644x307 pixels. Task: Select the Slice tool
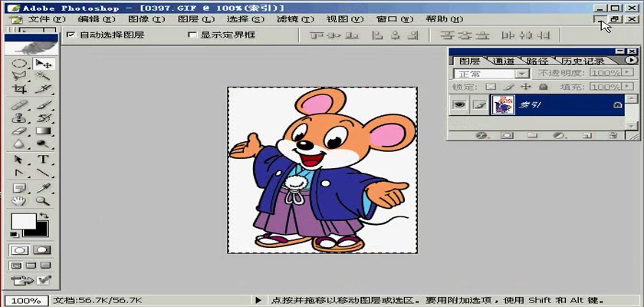pos(43,88)
